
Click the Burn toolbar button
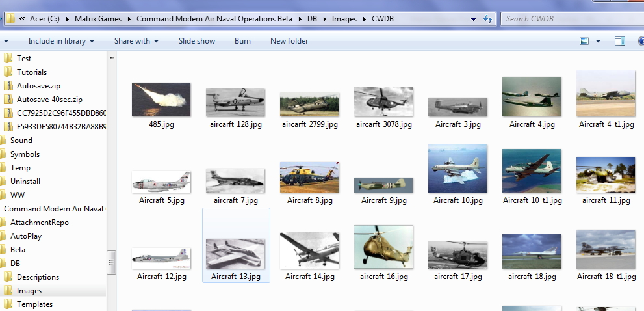tap(243, 41)
